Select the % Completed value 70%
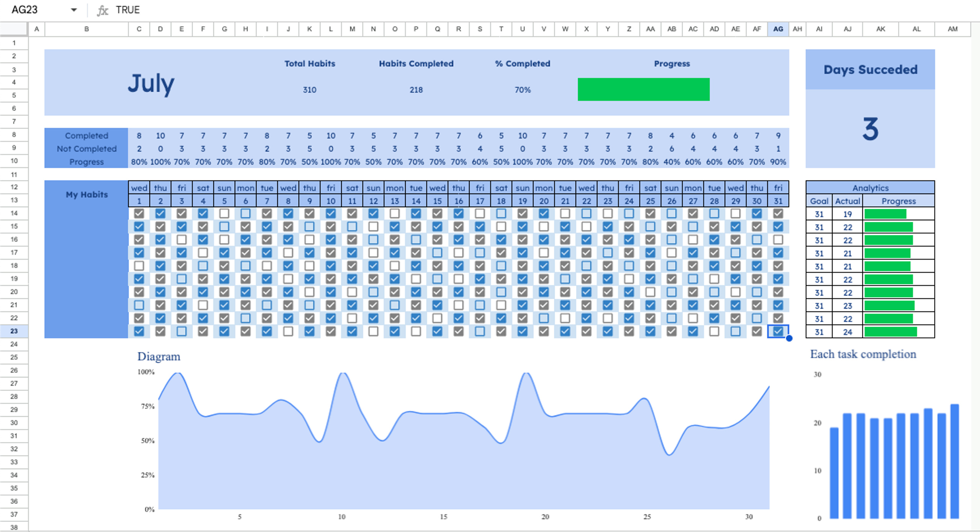980x532 pixels. pos(523,90)
